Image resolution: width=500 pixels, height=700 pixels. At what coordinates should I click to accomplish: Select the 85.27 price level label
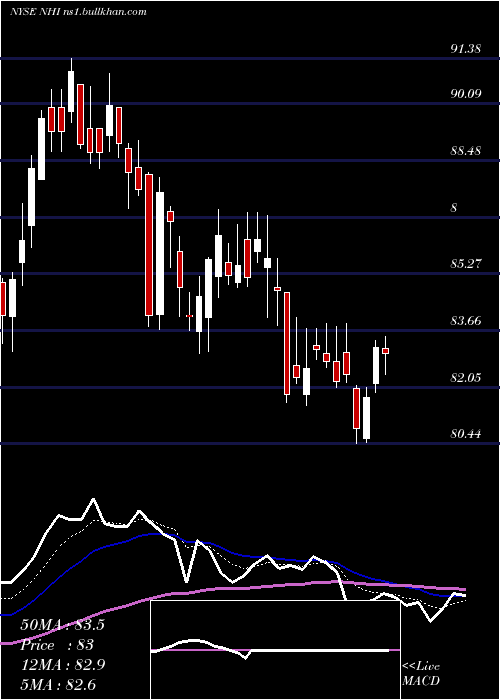click(466, 264)
